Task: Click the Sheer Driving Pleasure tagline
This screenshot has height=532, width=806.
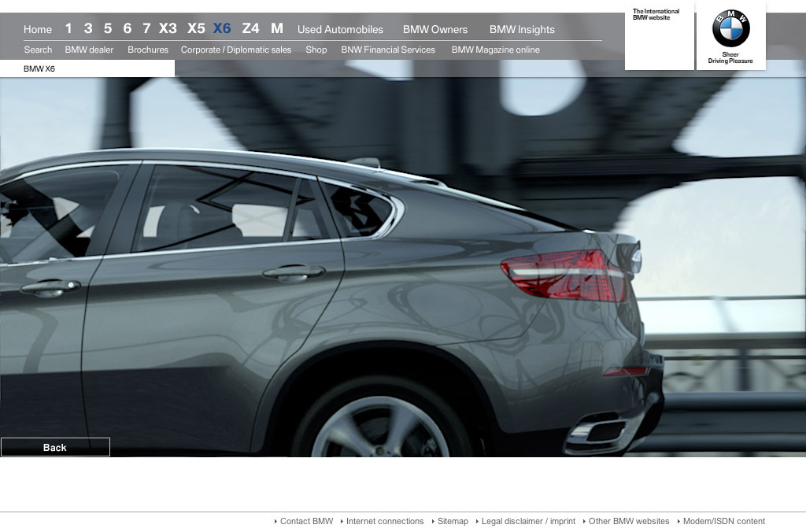Action: 730,57
